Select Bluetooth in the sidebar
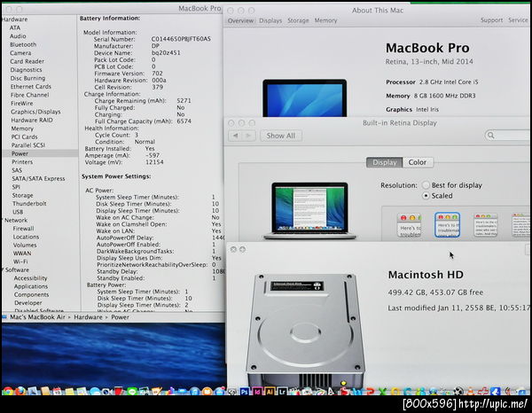Screen dimensions: 532x413 click(23, 44)
